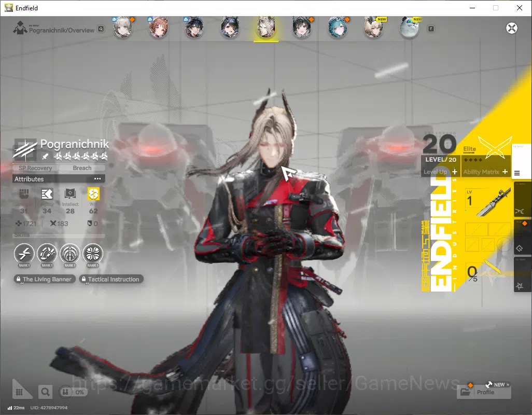Click the 0% trust indicator
532x415 pixels.
(x=74, y=392)
